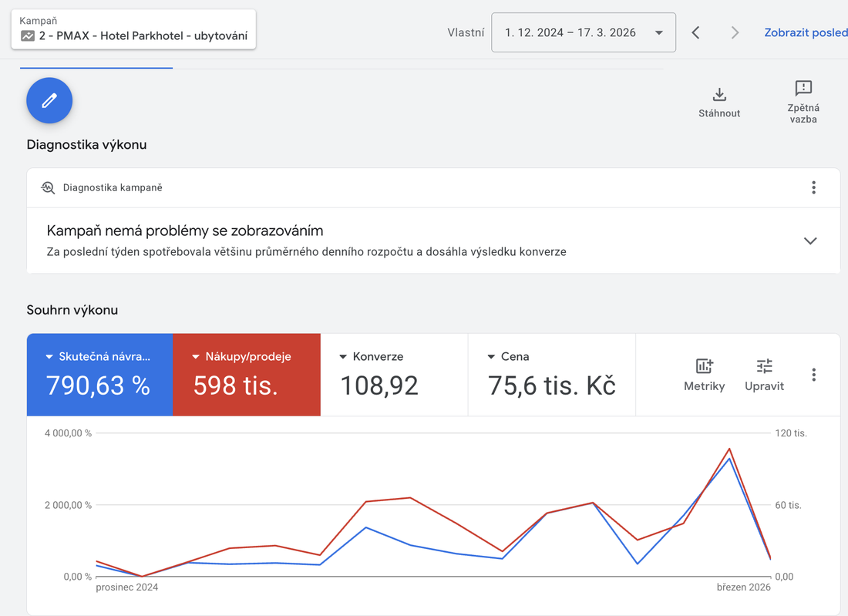Click the Souhrn výkonu heading
Screen dimensions: 848x616
click(72, 311)
